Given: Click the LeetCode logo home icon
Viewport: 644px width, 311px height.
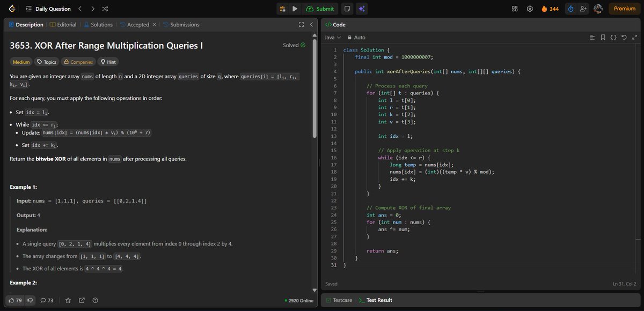Looking at the screenshot, I should (x=12, y=9).
